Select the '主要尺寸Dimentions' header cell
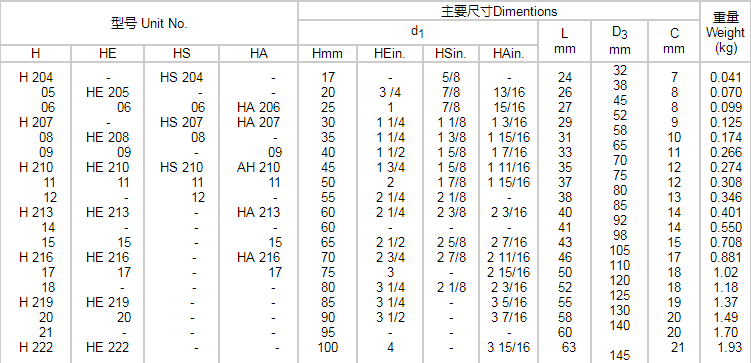 click(x=499, y=11)
